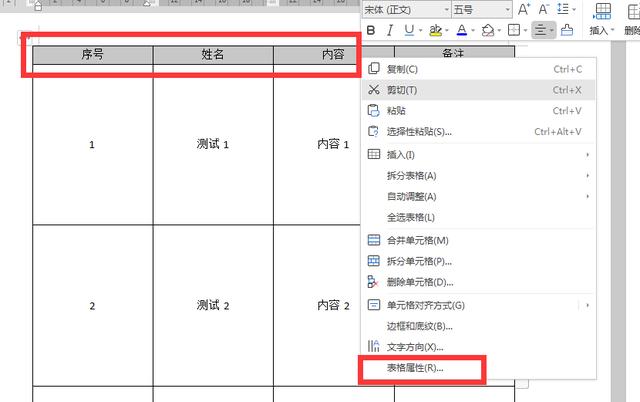This screenshot has height=402, width=640.
Task: Click the cell containing 测试 2
Action: coord(213,305)
